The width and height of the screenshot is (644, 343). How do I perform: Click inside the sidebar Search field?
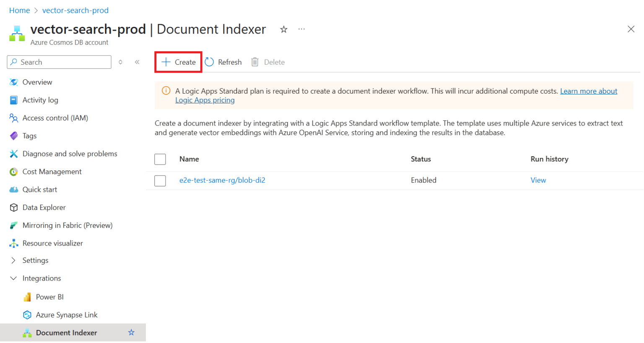pyautogui.click(x=59, y=62)
